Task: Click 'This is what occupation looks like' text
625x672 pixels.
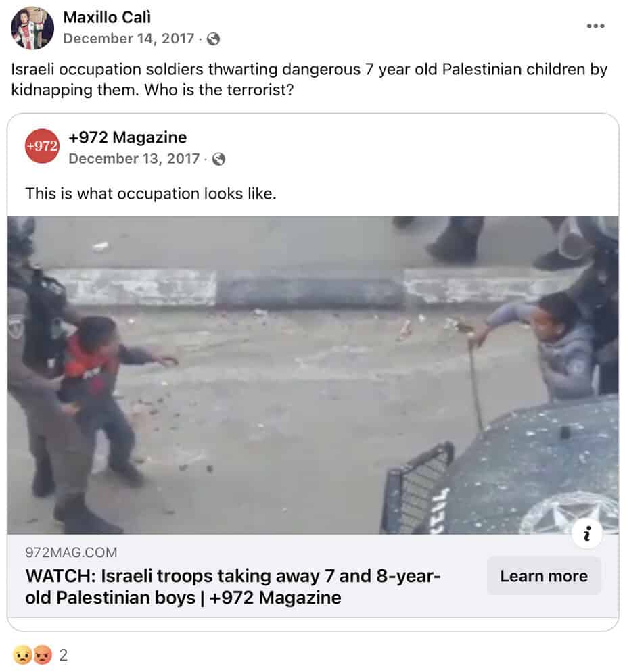Action: (x=151, y=194)
